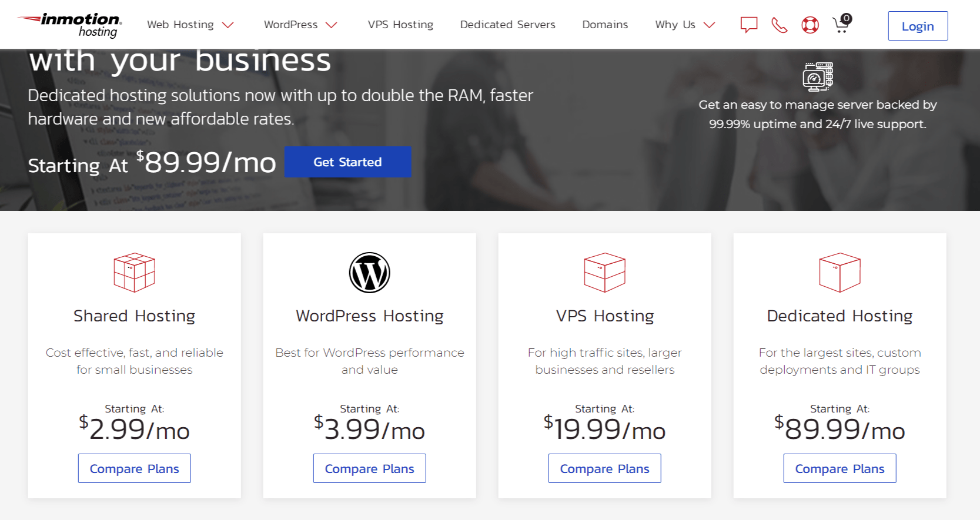980x520 pixels.
Task: Open the live chat bubble icon
Action: pos(748,25)
